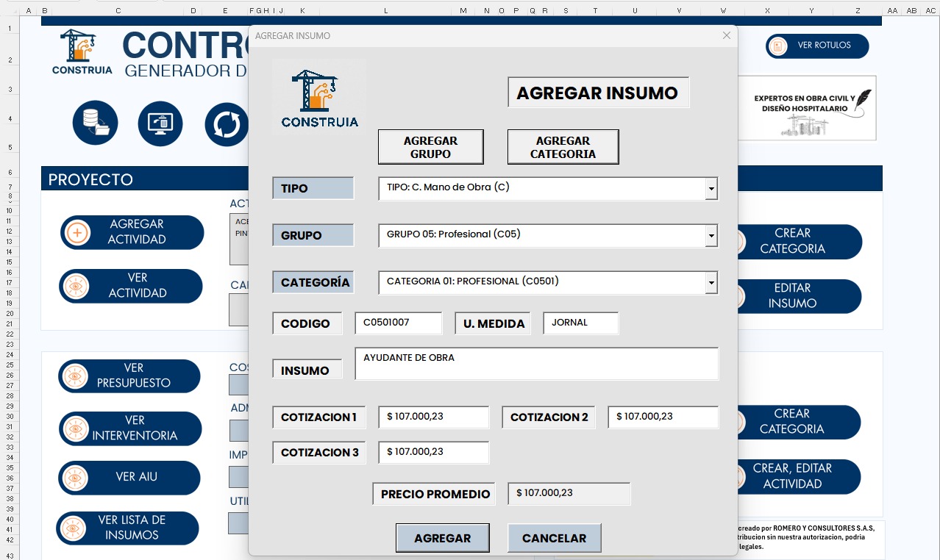Screen dimensions: 940x560
Task: Click the database folder icon
Action: point(95,123)
